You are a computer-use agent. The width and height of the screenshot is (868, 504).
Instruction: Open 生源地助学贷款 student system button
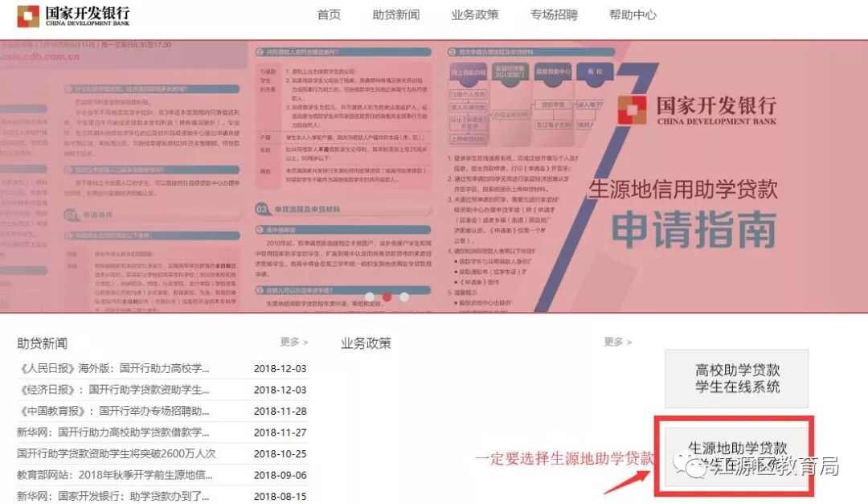(x=737, y=457)
